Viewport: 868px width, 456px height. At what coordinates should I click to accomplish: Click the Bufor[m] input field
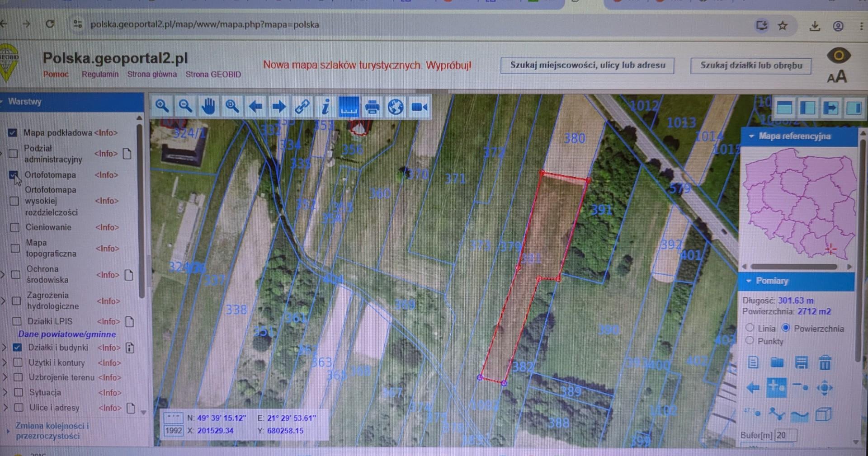pyautogui.click(x=785, y=435)
